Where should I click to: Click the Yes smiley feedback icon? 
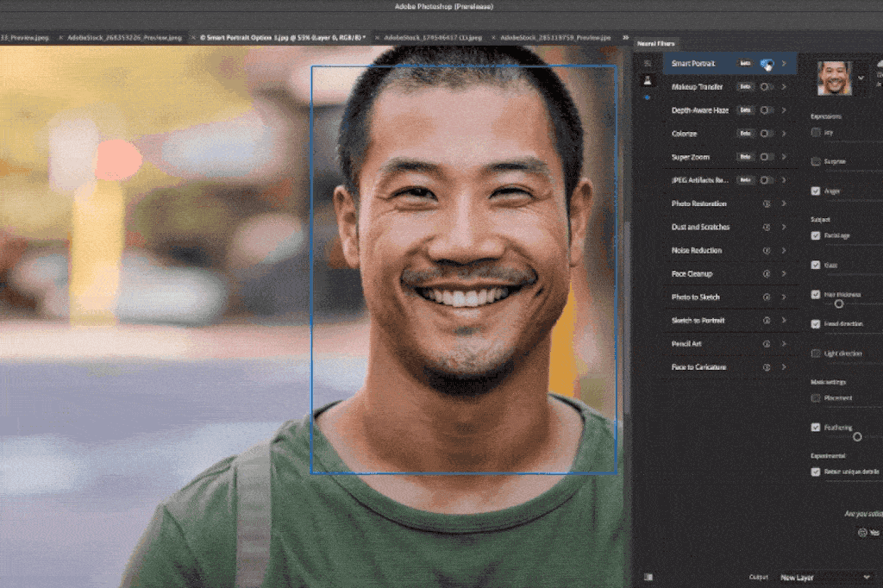862,533
